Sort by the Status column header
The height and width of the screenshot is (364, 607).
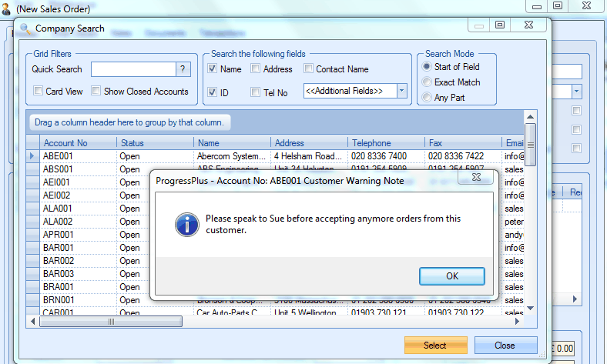[155, 142]
